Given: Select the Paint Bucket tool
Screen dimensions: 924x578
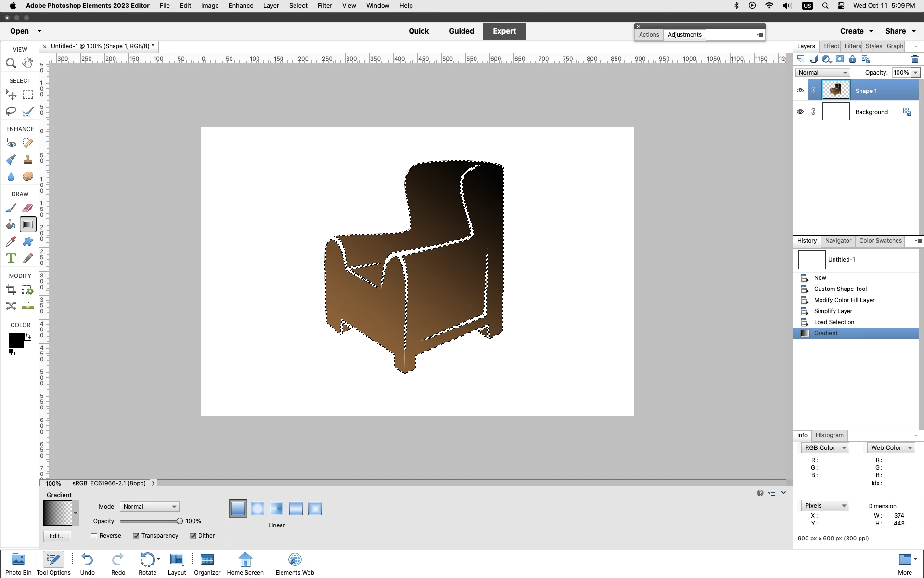Looking at the screenshot, I should coord(11,225).
